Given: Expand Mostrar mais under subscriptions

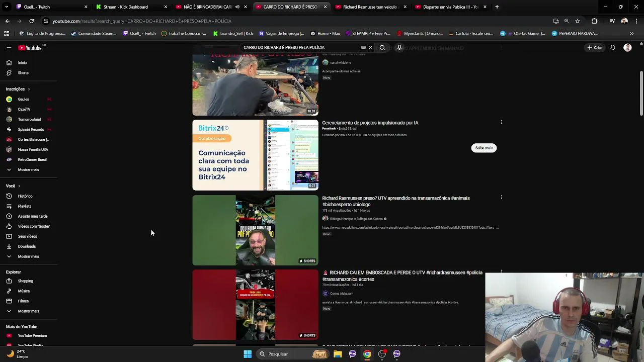Looking at the screenshot, I should [x=28, y=169].
